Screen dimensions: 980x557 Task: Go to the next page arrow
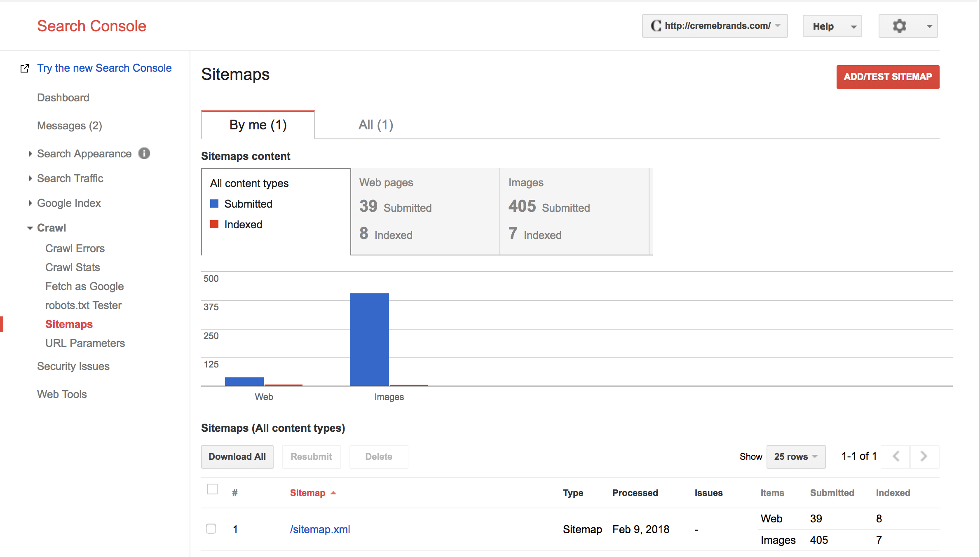924,456
